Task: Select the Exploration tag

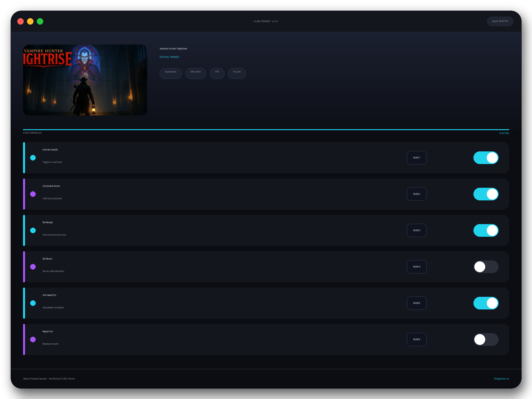Action: pos(170,73)
